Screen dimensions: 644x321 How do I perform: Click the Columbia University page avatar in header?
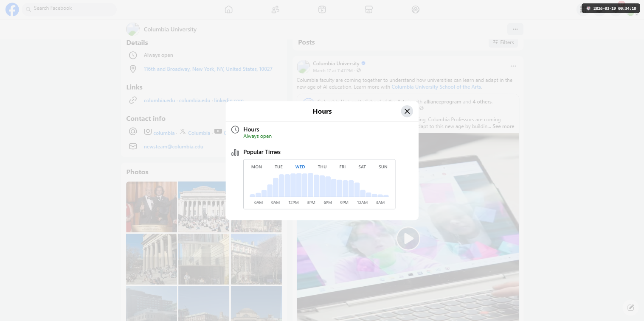click(x=133, y=29)
